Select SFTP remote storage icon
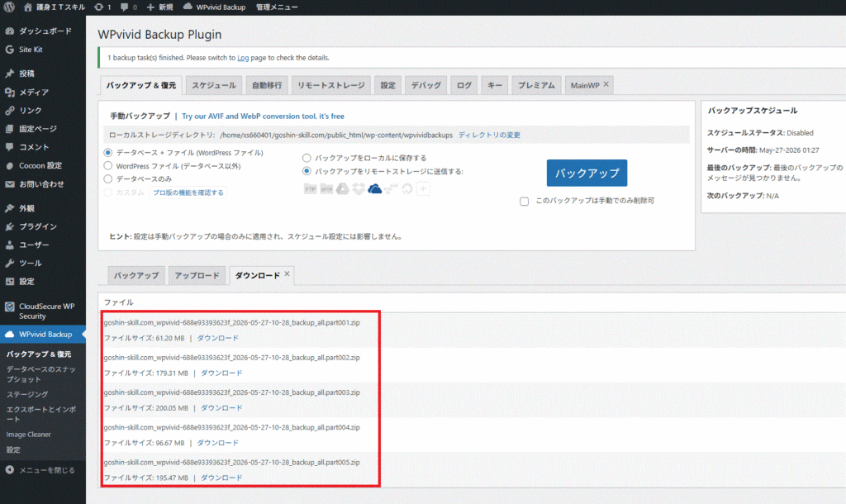Image resolution: width=846 pixels, height=504 pixels. 326,189
